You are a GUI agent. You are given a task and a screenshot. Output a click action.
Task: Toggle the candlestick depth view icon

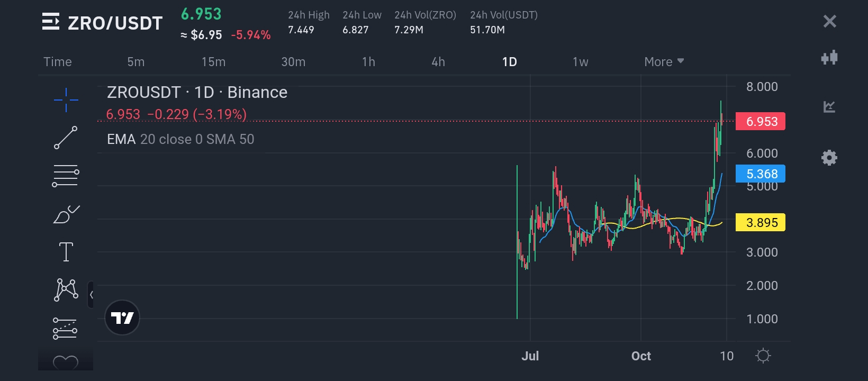pyautogui.click(x=829, y=57)
